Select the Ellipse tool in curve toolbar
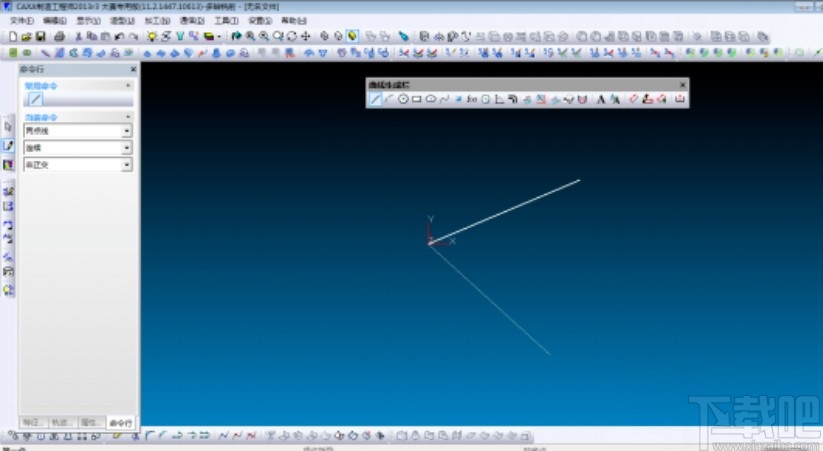The image size is (823, 451). [x=430, y=99]
